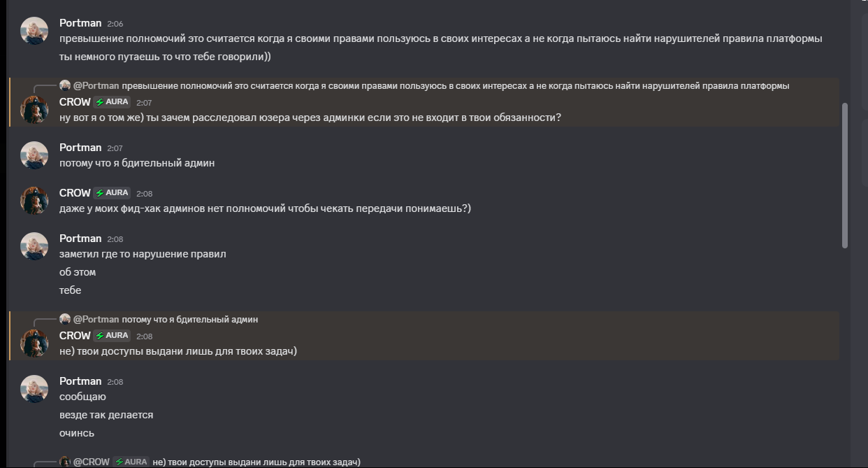Click the 2:08 timestamp next to Portman's 'сообщаю' message
Image resolution: width=868 pixels, height=468 pixels.
click(x=115, y=382)
